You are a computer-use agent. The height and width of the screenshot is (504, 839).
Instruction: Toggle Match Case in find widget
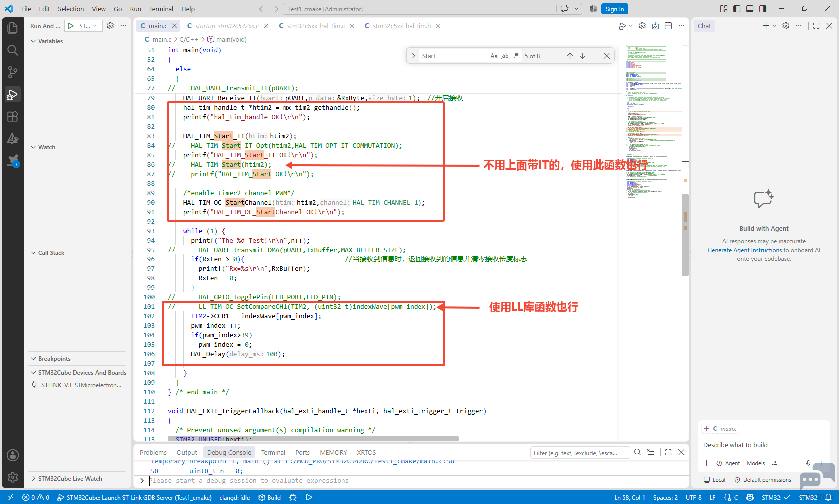point(494,56)
